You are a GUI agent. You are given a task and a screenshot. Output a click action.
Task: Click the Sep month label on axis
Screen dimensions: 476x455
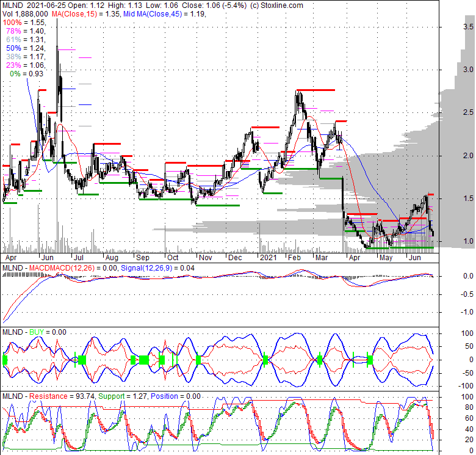pyautogui.click(x=143, y=258)
